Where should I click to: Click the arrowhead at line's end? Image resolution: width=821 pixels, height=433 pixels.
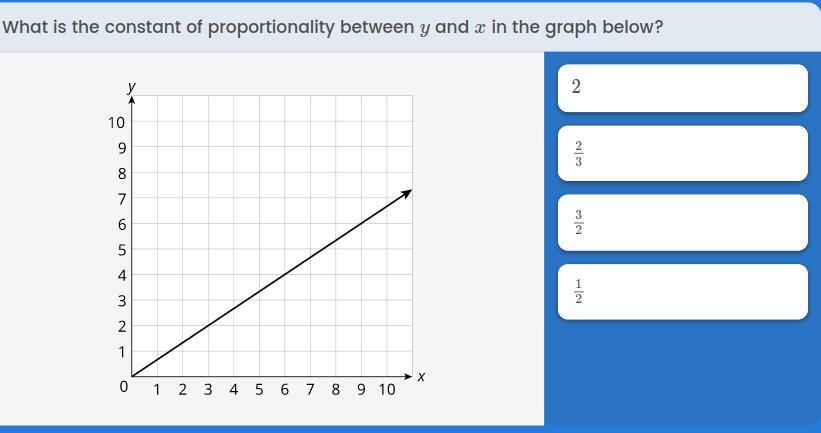pyautogui.click(x=407, y=193)
